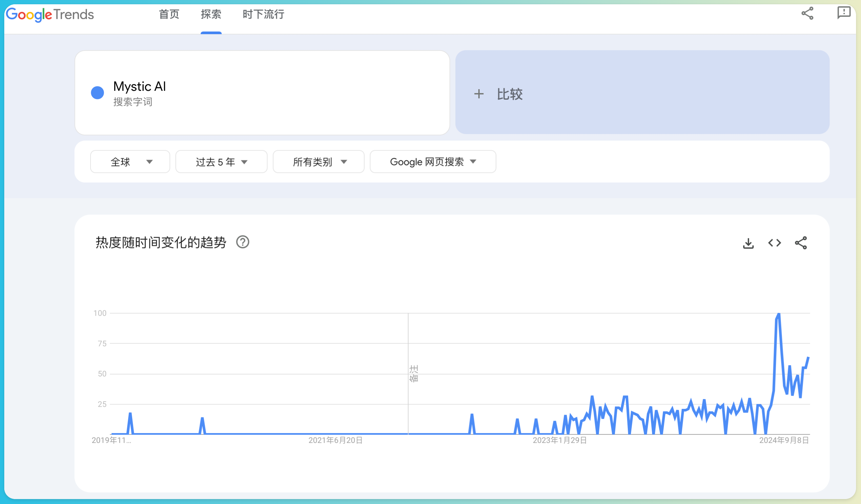The width and height of the screenshot is (861, 504).
Task: Click the 2024年9月8日 axis label
Action: (784, 440)
